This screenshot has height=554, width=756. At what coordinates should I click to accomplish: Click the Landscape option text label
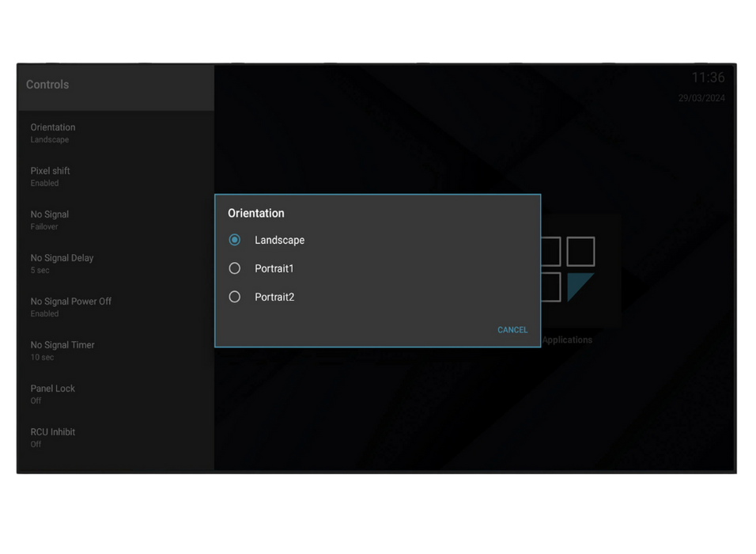click(279, 240)
